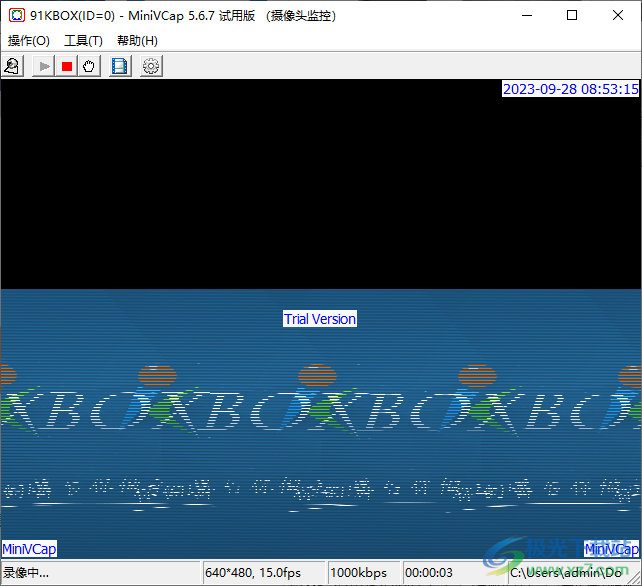Open the 工具(T) menu
Viewport: 642px width, 586px height.
click(84, 41)
